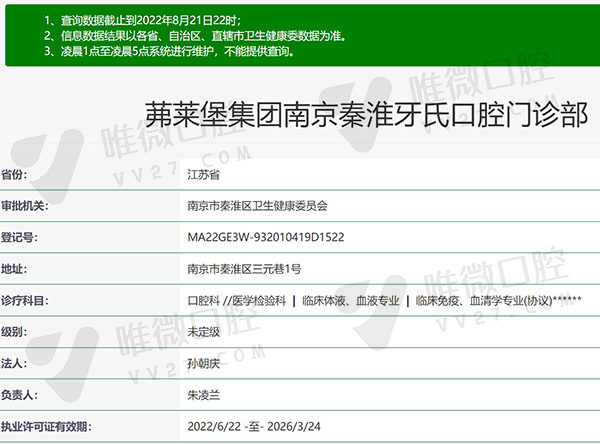This screenshot has width=600, height=444.
Task: Click the 登记号 field label
Action: (20, 237)
